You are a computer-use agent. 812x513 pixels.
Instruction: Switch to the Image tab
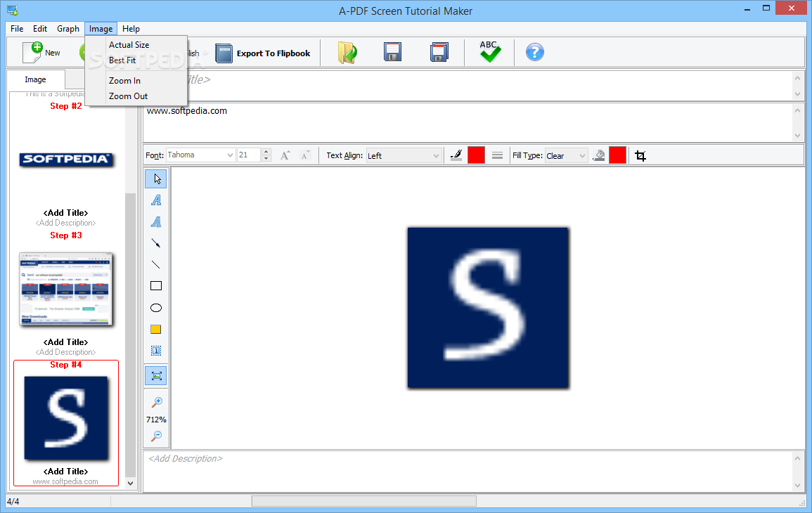(35, 79)
